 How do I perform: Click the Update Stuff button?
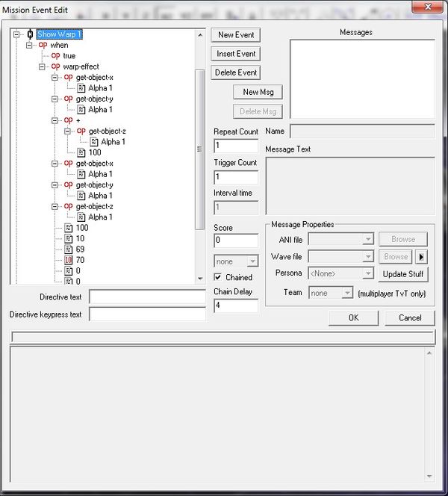pos(404,274)
